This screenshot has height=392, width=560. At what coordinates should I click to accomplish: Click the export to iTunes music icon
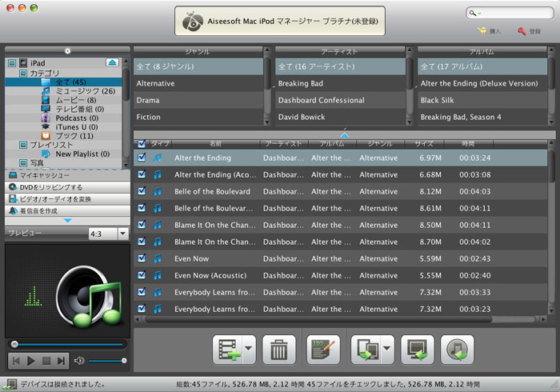click(x=458, y=350)
